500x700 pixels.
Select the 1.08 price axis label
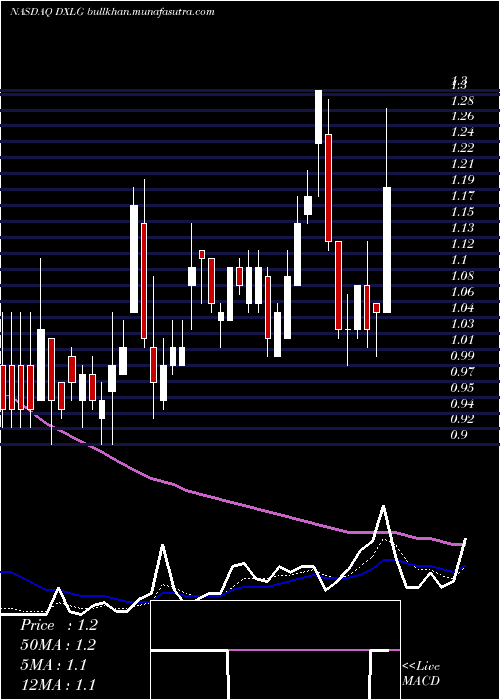click(463, 277)
